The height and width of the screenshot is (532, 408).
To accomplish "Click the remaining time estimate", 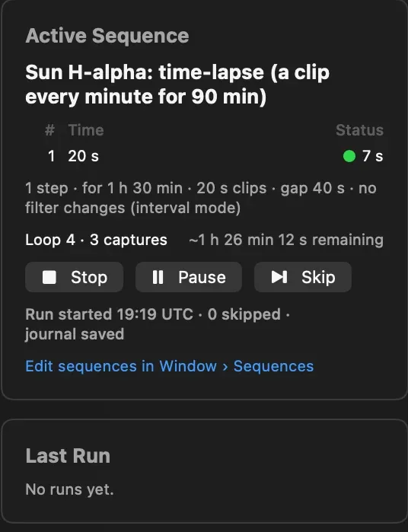I will point(286,240).
